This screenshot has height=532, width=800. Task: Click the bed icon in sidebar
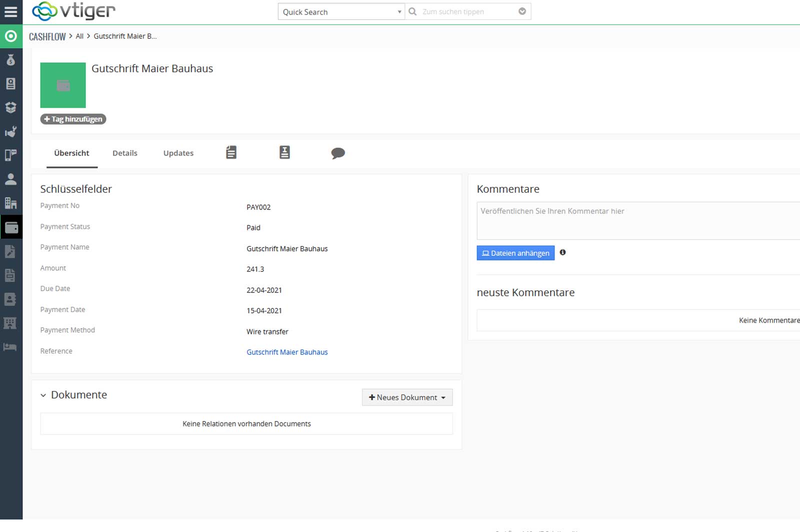[x=10, y=347]
